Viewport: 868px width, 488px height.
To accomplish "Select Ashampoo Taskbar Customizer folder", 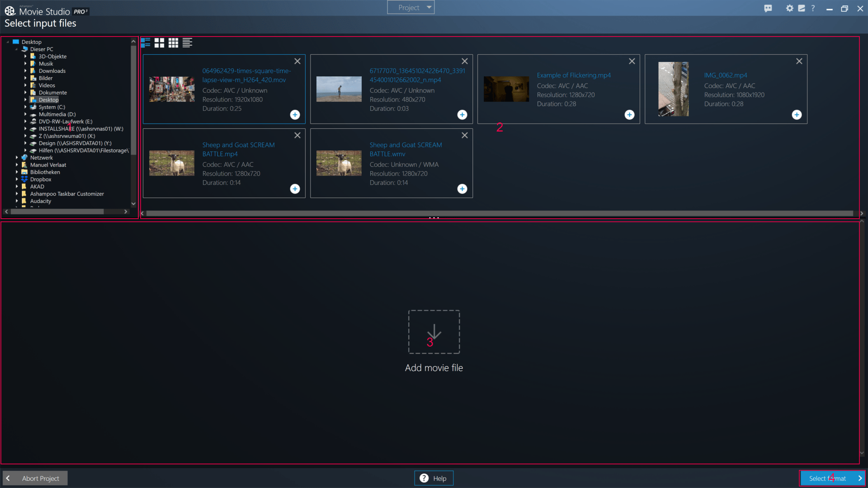I will coord(67,194).
